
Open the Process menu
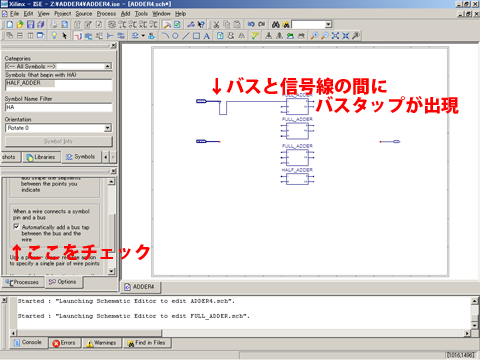pos(106,14)
